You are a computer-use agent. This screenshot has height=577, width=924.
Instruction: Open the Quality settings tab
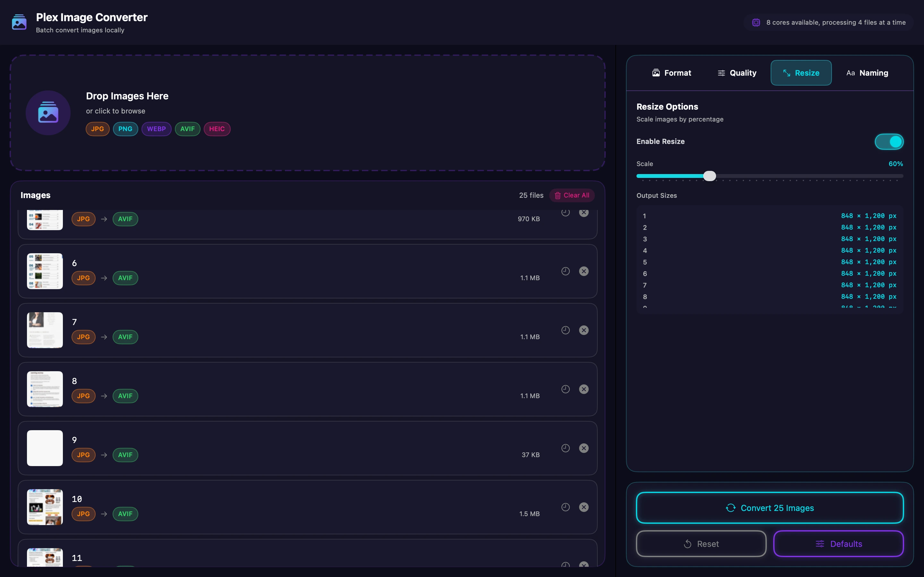tap(737, 73)
